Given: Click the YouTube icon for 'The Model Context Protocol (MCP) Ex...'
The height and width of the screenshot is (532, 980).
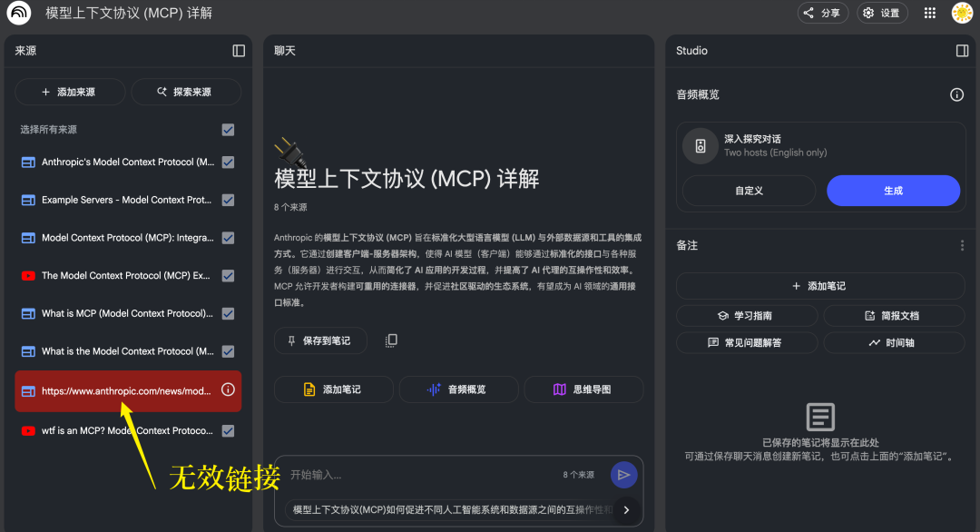Looking at the screenshot, I should point(28,276).
